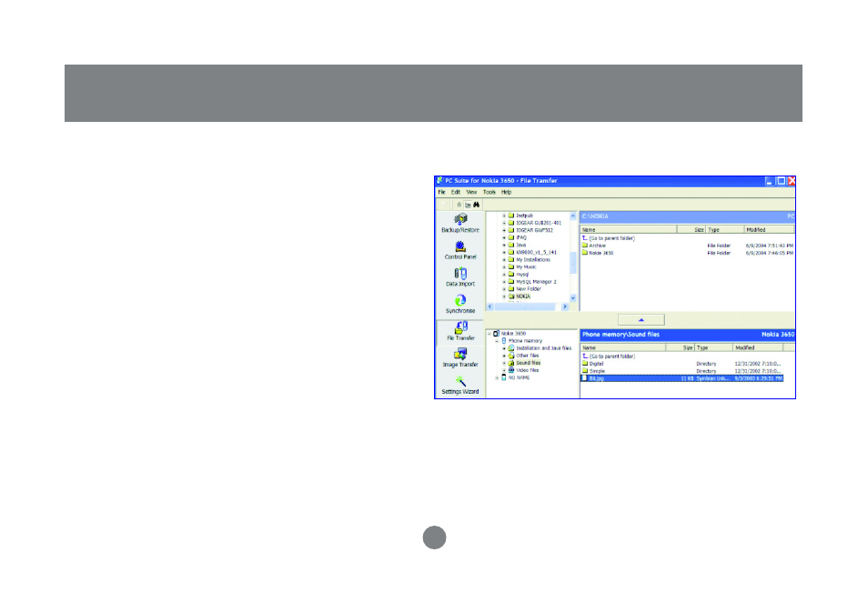Expand the IOGEAR GUB201-401 folder node

504,223
